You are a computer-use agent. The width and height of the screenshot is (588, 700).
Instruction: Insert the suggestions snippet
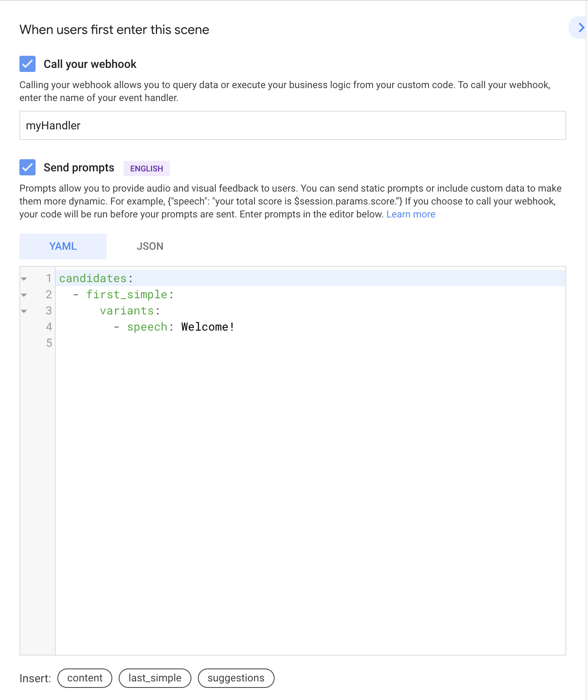236,678
